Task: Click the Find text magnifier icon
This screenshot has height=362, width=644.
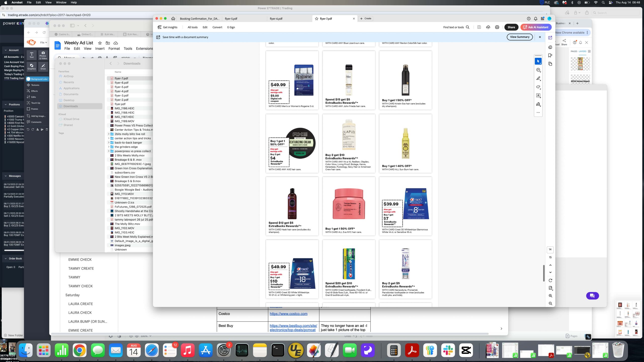Action: coord(468,27)
